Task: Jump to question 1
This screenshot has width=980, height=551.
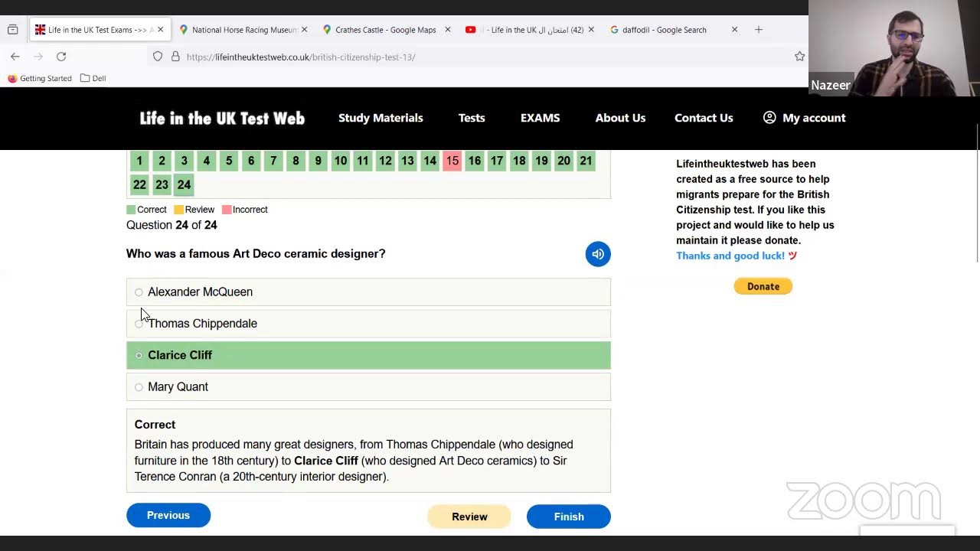Action: [139, 161]
